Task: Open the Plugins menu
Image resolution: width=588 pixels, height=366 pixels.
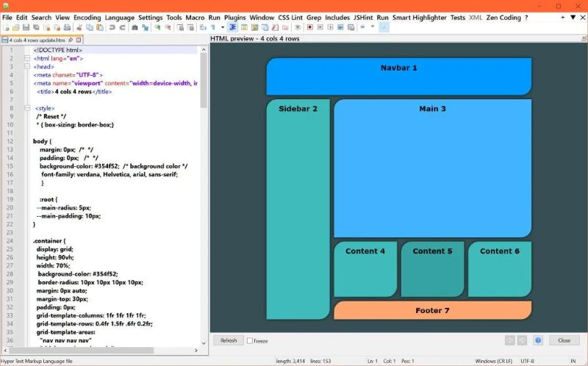Action: 234,17
